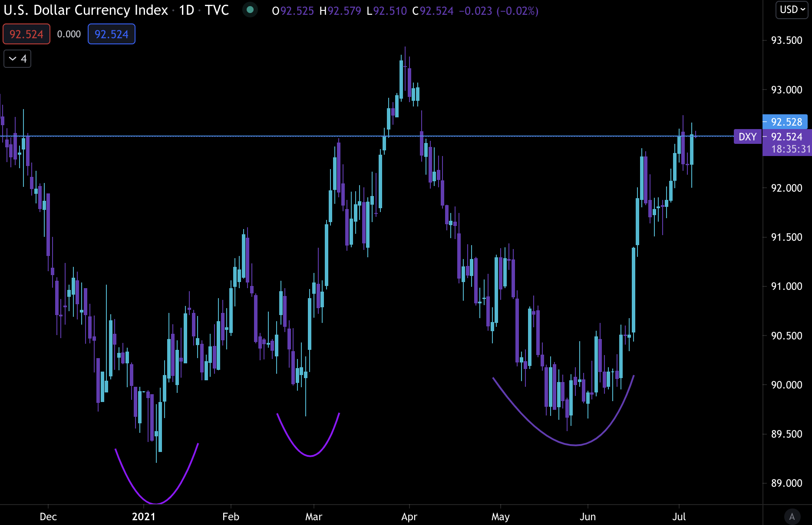Click the Dec label on the time axis
Viewport: 812px width, 525px height.
[x=48, y=517]
